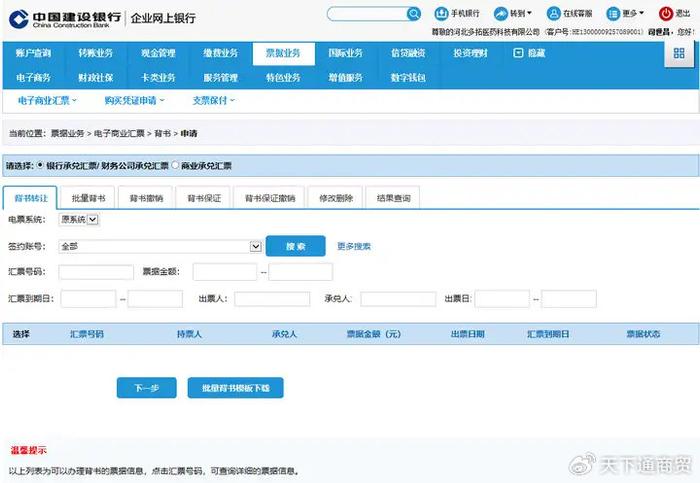Expand the 购买凭证申请 submenu

(134, 100)
